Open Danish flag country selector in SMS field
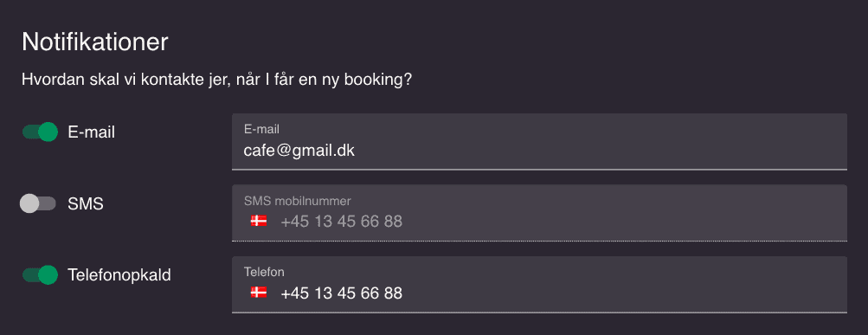 [x=259, y=222]
